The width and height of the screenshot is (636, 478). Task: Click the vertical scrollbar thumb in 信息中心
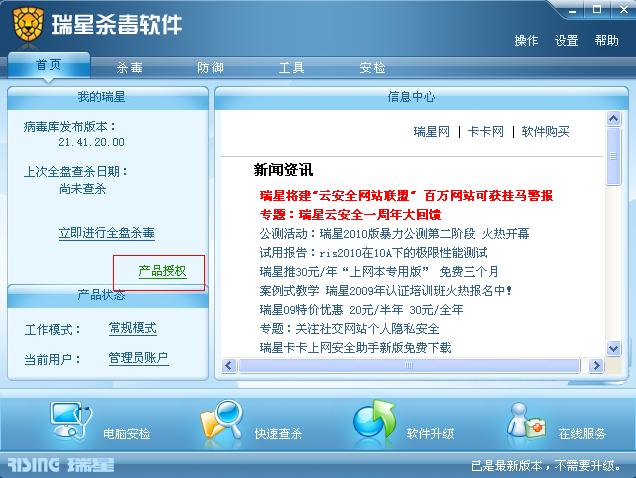click(x=613, y=156)
